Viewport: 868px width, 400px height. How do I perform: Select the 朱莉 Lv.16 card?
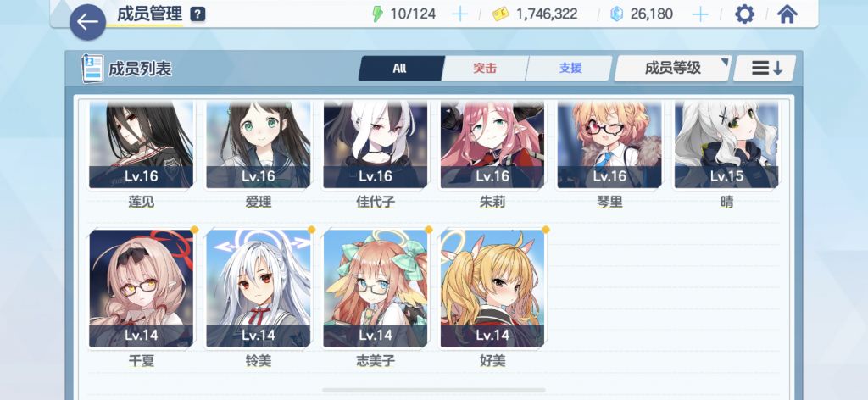[x=492, y=145]
